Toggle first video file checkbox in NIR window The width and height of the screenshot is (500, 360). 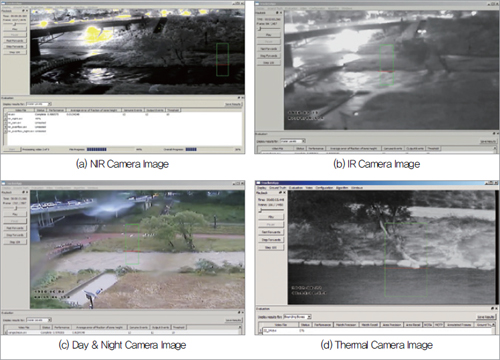(6, 114)
